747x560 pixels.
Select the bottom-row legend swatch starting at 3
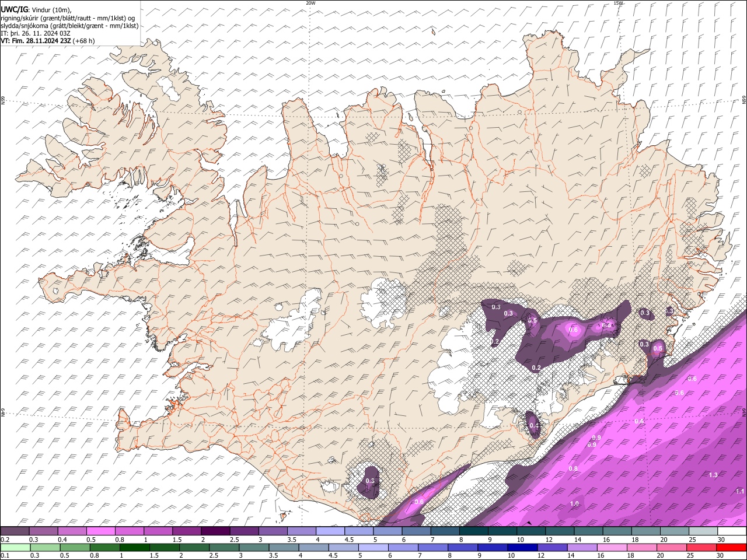tap(254, 547)
